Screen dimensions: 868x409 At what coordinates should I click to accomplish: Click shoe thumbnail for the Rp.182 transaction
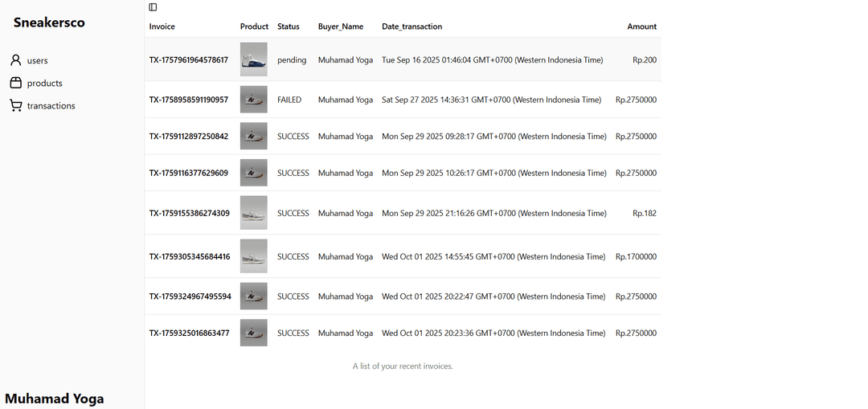pyautogui.click(x=253, y=213)
